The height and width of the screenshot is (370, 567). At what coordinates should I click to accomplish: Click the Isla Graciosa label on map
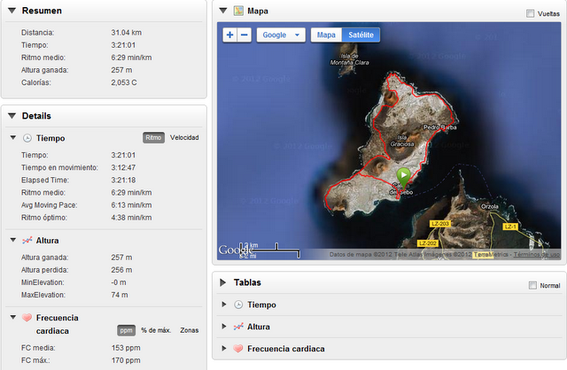click(x=402, y=141)
